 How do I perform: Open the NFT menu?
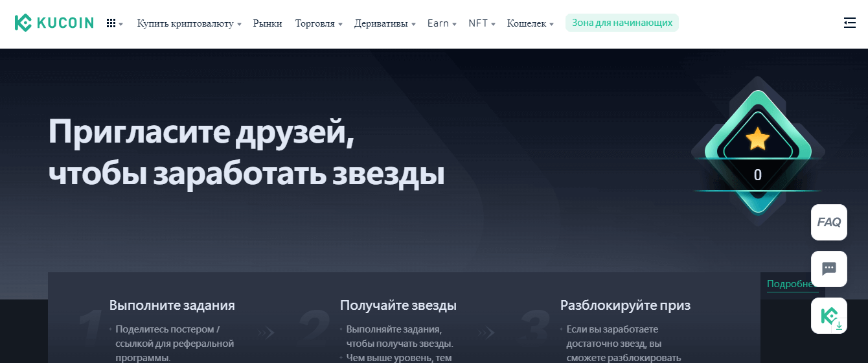coord(482,23)
